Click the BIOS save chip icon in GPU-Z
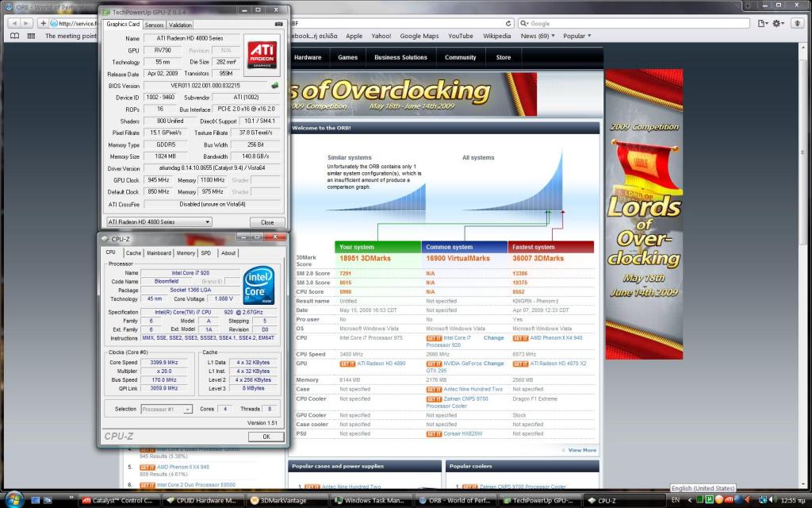Image resolution: width=812 pixels, height=508 pixels. (274, 86)
